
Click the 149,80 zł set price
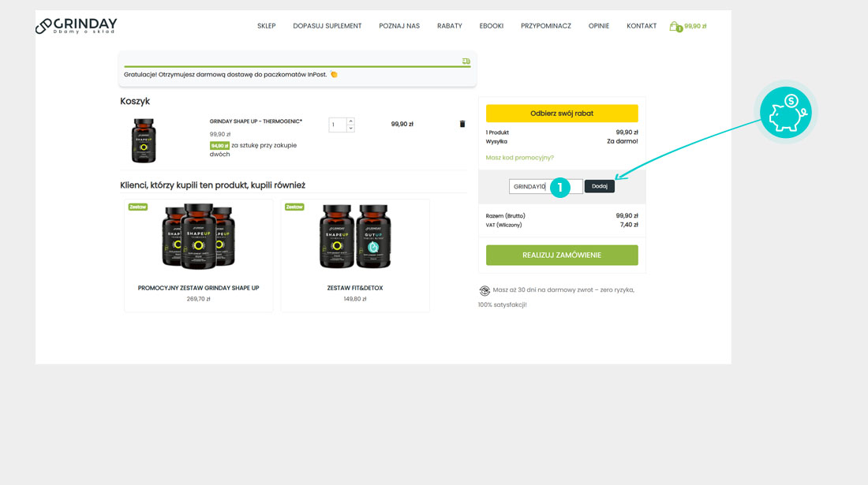355,299
